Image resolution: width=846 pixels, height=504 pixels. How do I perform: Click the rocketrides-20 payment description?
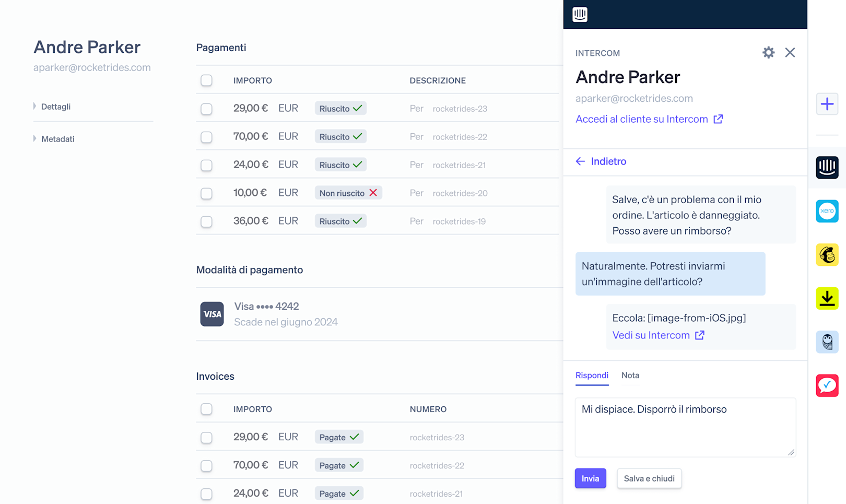pos(460,193)
